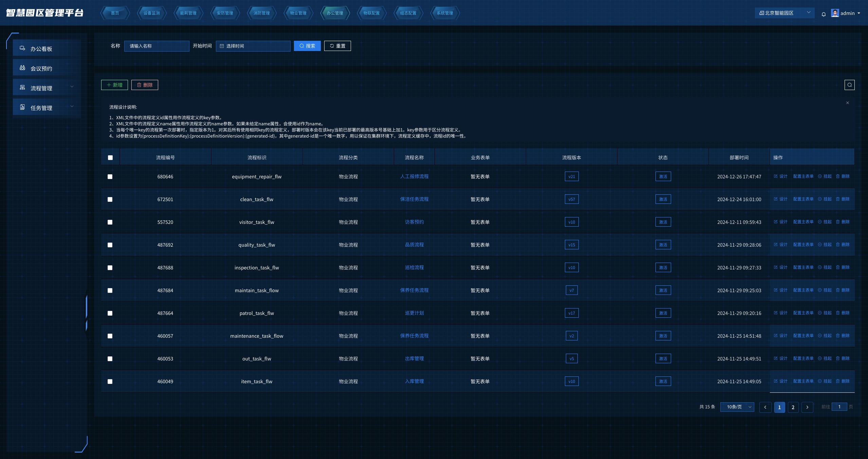Open 人工报修流程 process name link
868x459 pixels.
414,177
